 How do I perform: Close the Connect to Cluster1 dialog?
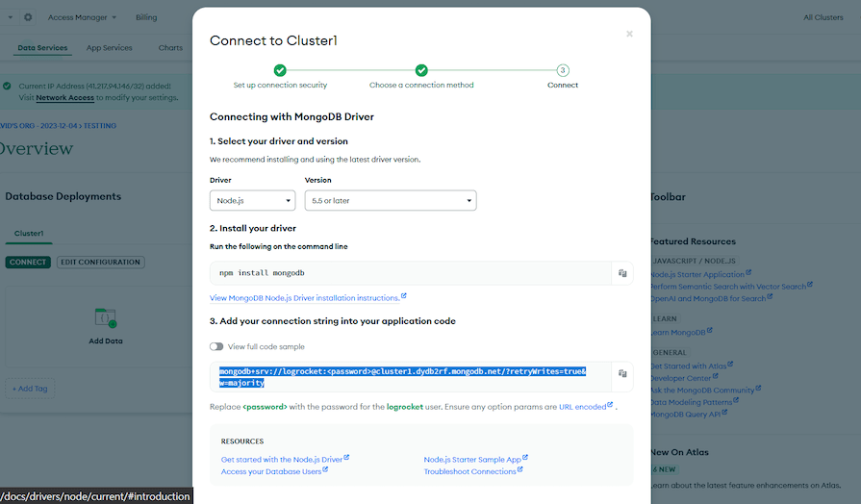(x=629, y=34)
